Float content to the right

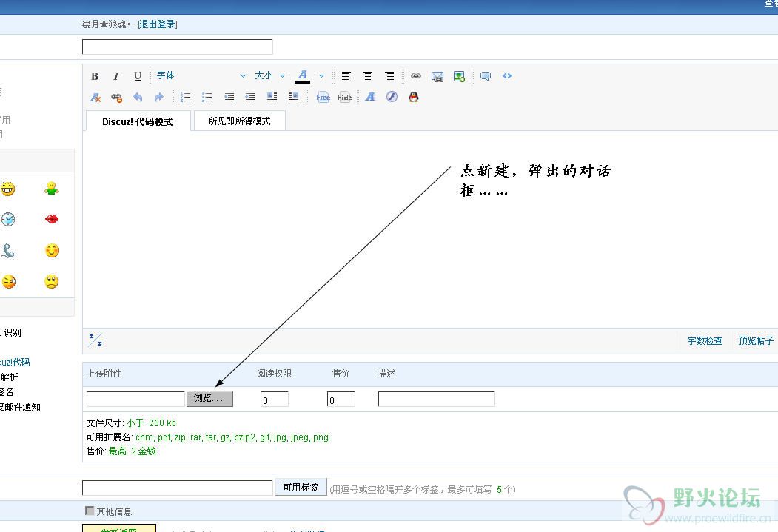click(x=293, y=97)
